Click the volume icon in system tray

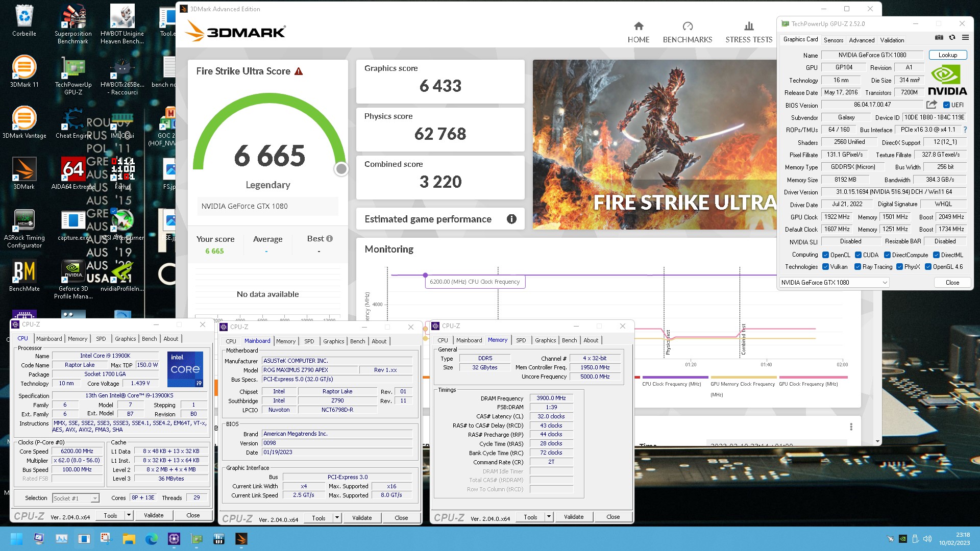pyautogui.click(x=927, y=539)
